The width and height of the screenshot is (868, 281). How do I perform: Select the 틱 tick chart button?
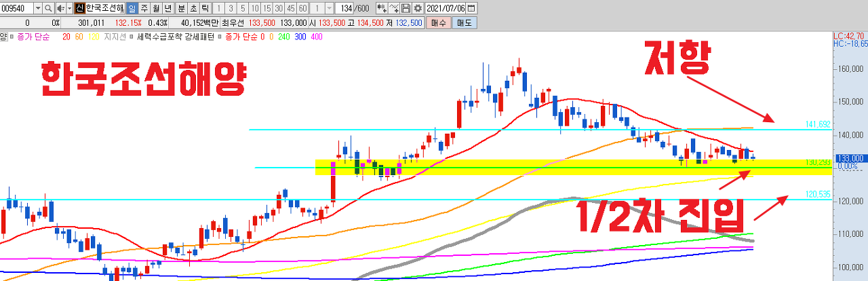coord(205,8)
